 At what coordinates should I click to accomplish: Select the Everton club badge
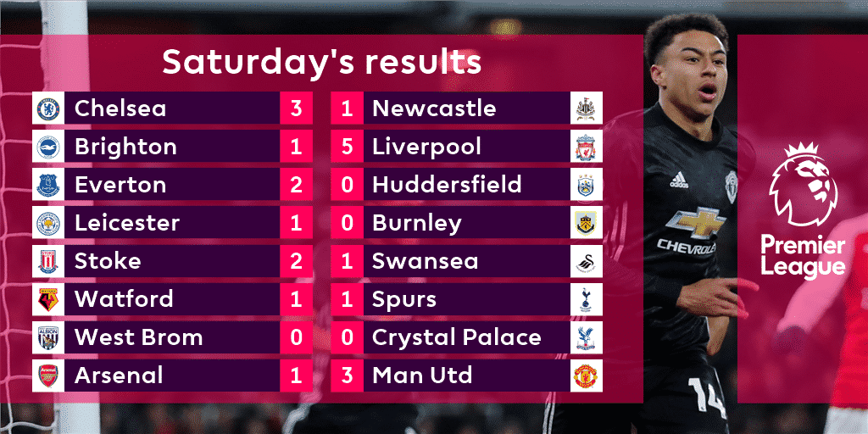47,185
